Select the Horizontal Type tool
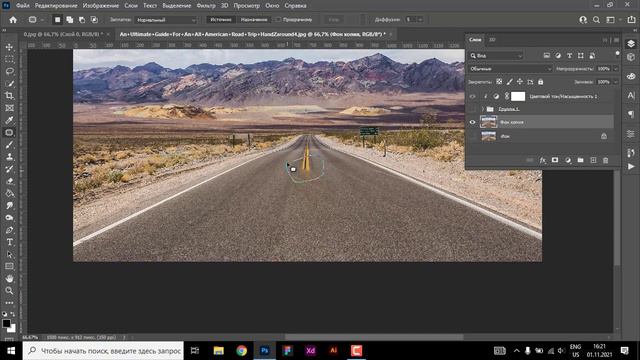The image size is (640, 360). (x=9, y=242)
